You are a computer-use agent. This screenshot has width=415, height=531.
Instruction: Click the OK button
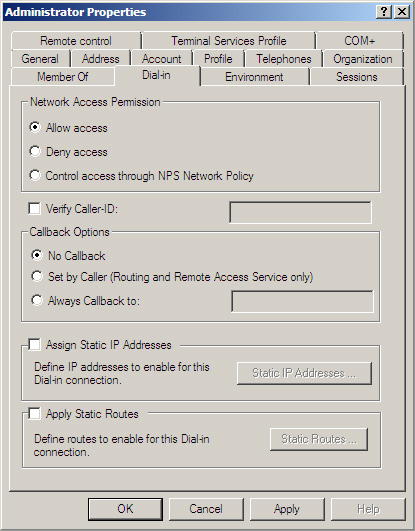tap(125, 509)
